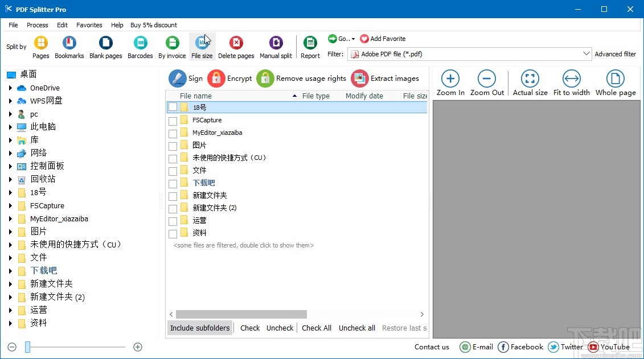This screenshot has height=359, width=644.
Task: Select split By invoice
Action: click(x=172, y=48)
